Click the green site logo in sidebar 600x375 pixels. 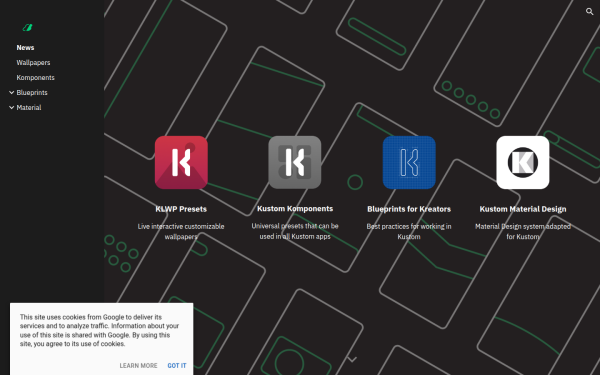click(28, 28)
